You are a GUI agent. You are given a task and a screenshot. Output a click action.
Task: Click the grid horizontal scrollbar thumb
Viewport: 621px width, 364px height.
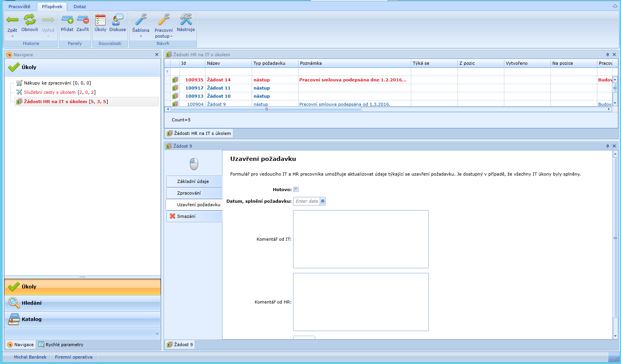(x=266, y=109)
